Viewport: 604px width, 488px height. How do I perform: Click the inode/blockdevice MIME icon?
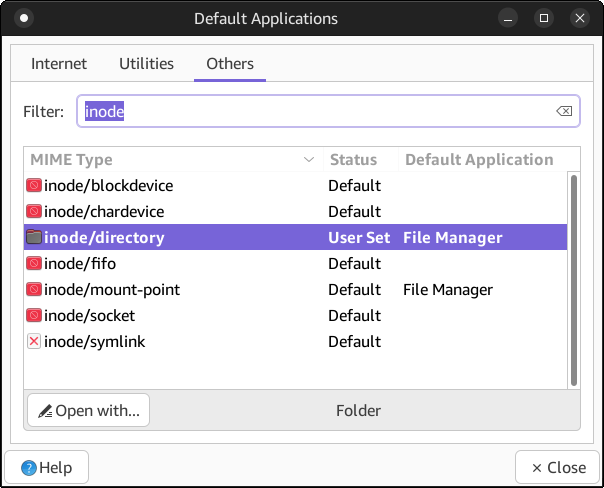click(x=34, y=186)
